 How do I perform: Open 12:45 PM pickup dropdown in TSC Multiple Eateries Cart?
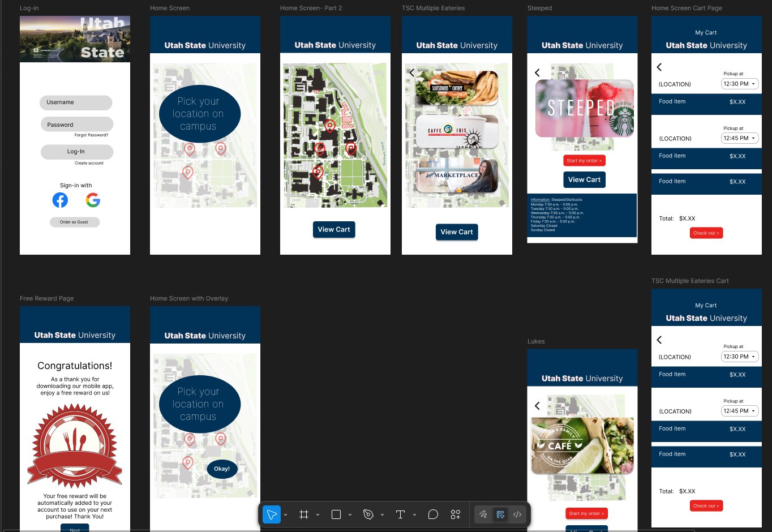[740, 411]
